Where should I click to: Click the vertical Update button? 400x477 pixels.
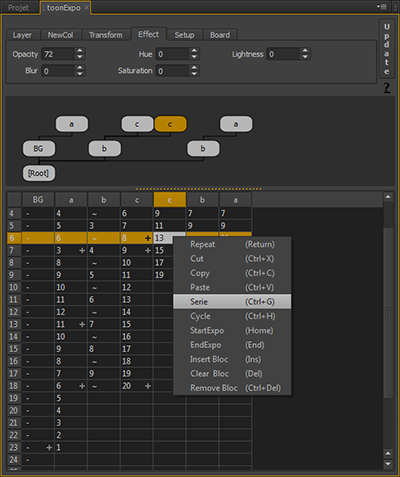pyautogui.click(x=387, y=49)
